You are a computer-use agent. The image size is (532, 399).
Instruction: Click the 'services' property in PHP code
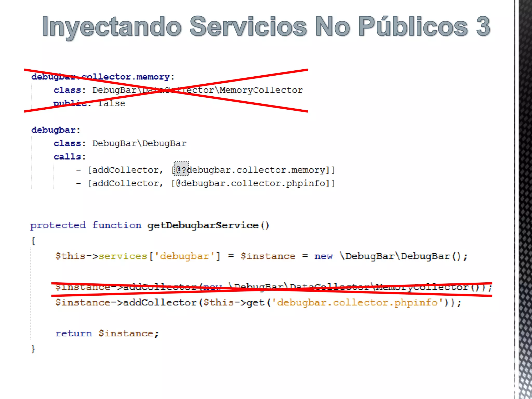click(x=123, y=256)
